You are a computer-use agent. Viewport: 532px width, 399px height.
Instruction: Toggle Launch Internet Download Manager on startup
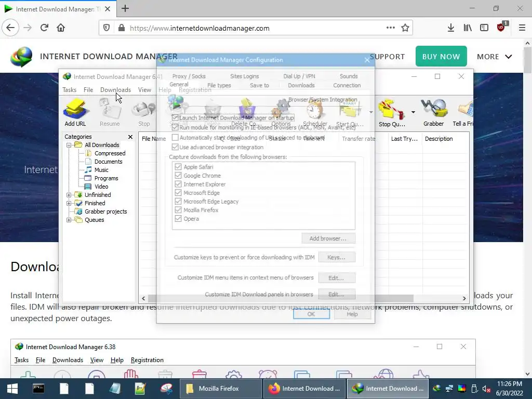(175, 118)
